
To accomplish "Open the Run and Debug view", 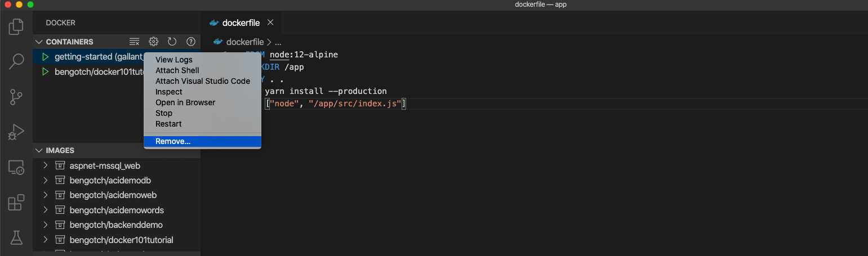I will point(16,132).
